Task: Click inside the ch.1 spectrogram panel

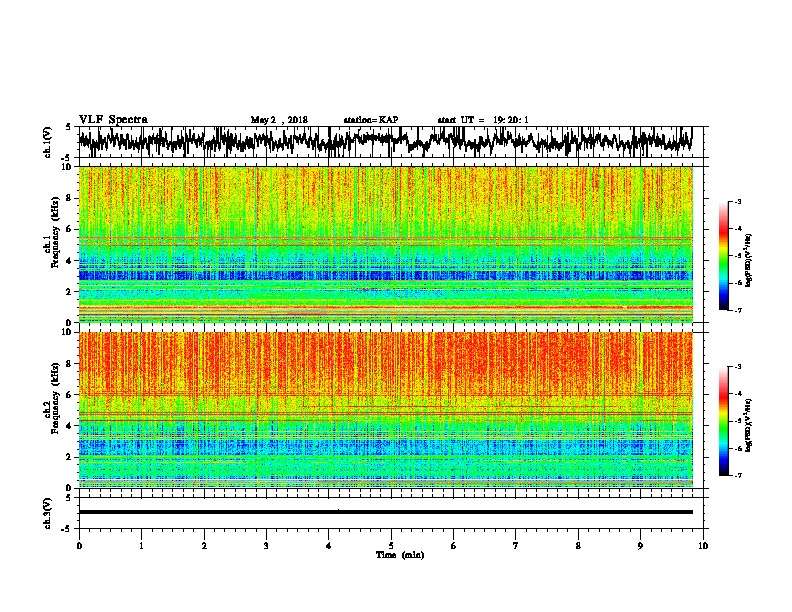Action: click(x=386, y=244)
